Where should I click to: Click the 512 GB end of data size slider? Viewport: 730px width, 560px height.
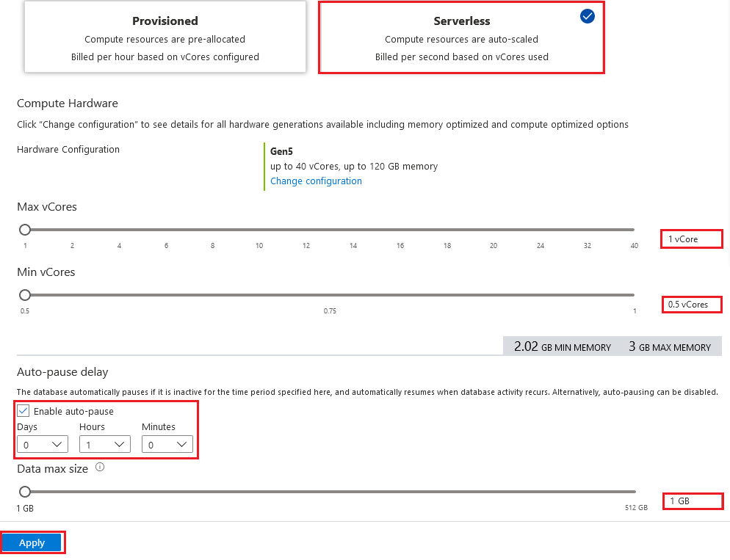click(x=634, y=492)
